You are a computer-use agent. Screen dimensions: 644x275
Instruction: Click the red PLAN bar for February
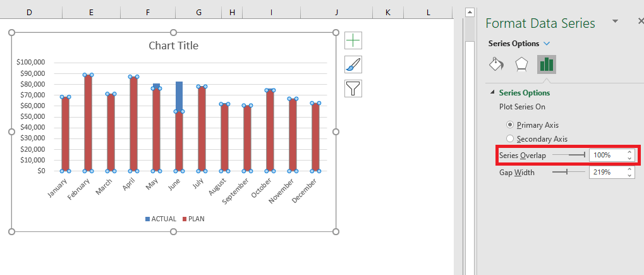pyautogui.click(x=88, y=123)
